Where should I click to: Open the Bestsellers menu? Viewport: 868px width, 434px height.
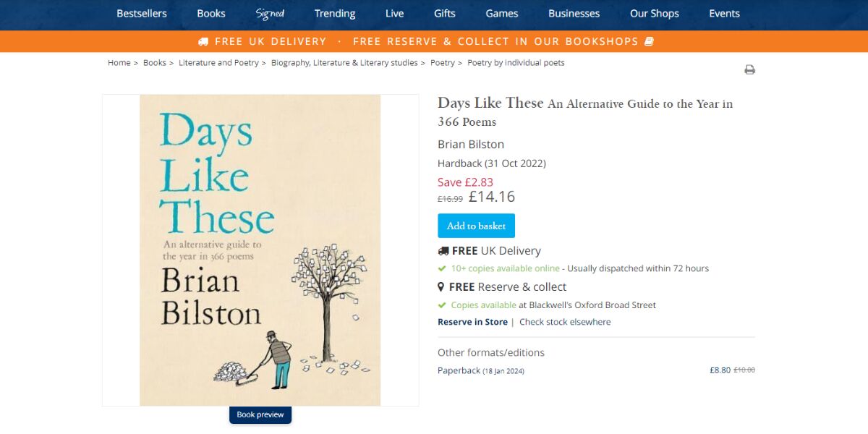tap(141, 14)
